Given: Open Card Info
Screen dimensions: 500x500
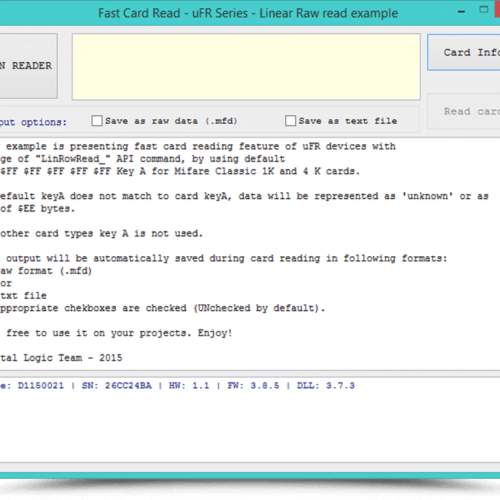Looking at the screenshot, I should pos(464,52).
